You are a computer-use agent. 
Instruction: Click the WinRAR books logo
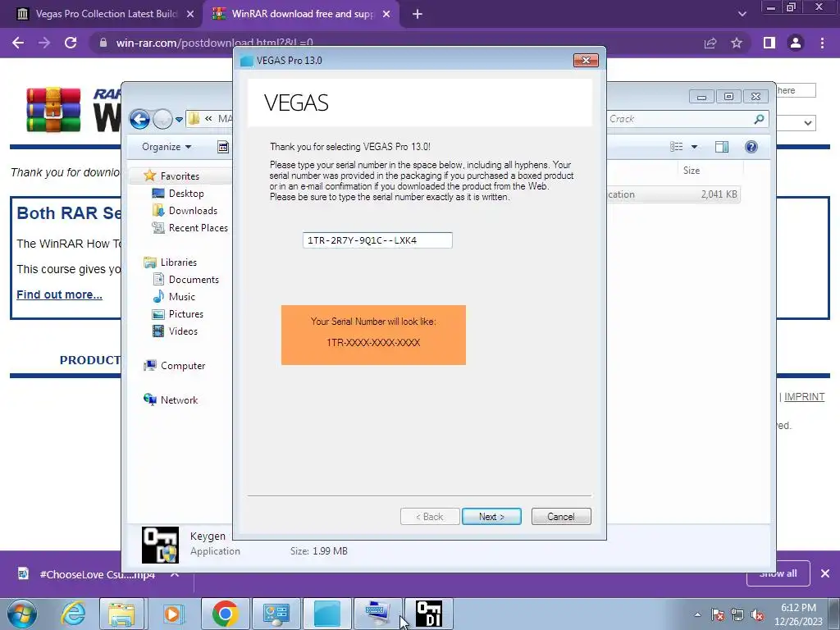click(53, 109)
